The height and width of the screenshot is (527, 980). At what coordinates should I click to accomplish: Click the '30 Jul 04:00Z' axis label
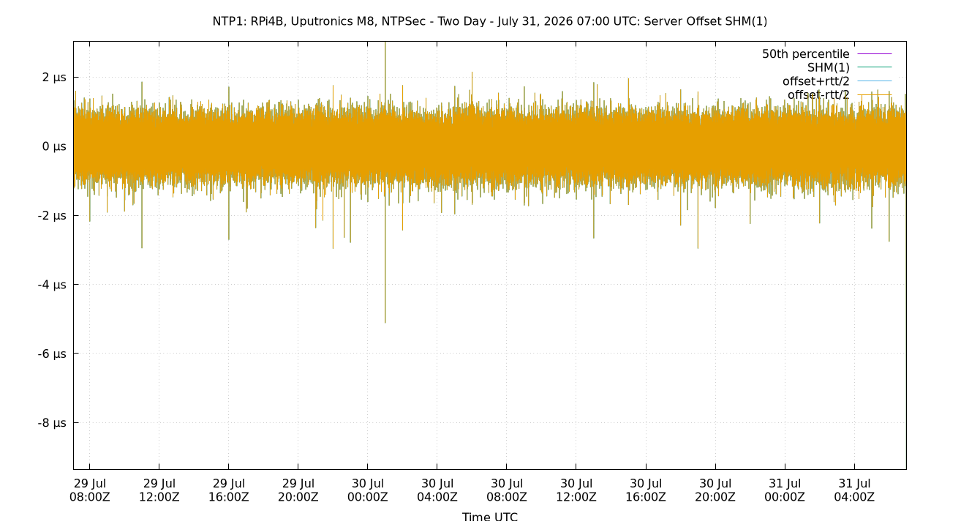coord(437,490)
